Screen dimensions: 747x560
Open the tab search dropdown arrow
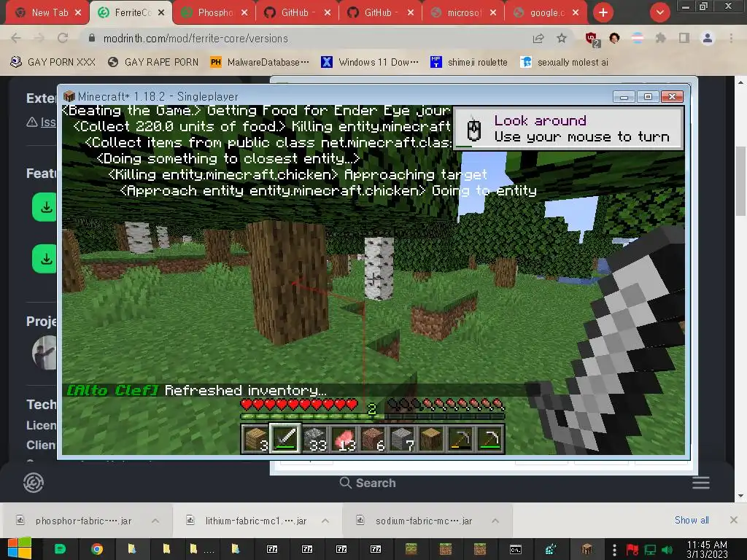[x=659, y=12]
